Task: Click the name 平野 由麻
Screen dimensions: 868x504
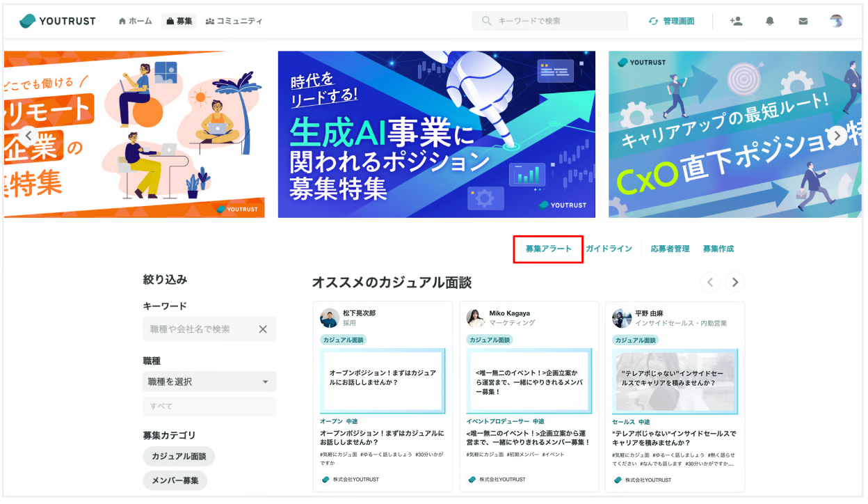Action: pos(650,313)
